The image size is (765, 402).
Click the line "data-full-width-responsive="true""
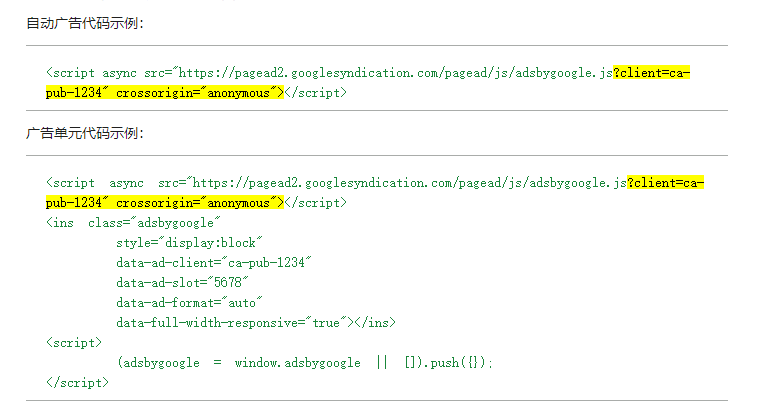click(x=256, y=322)
